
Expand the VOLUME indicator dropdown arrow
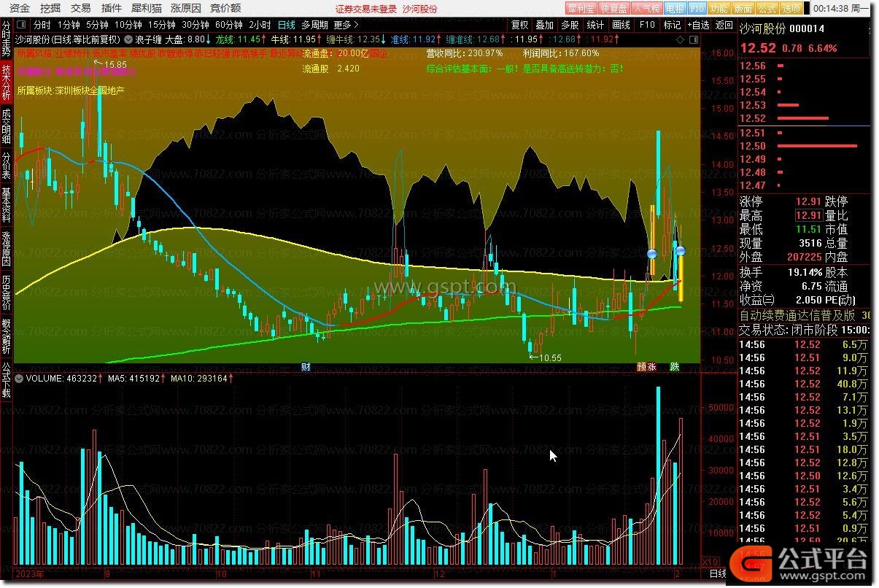(x=19, y=379)
